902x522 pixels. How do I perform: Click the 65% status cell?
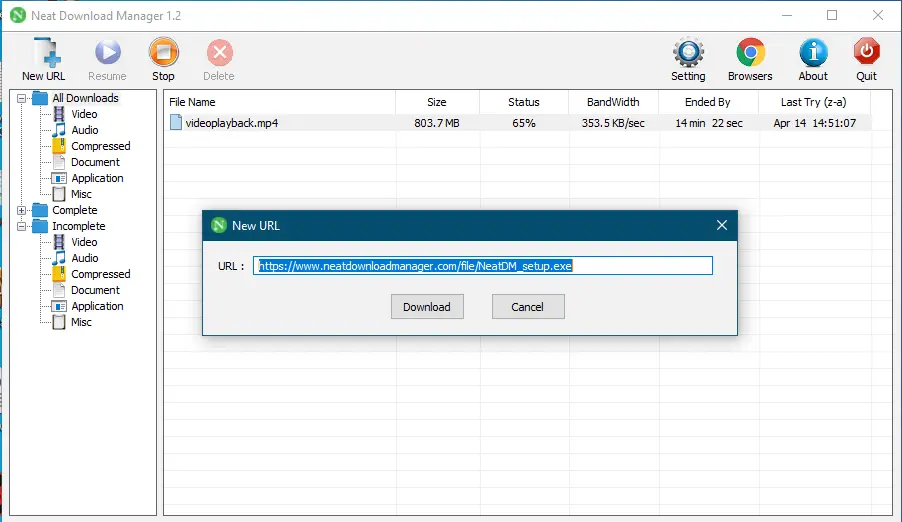(523, 123)
